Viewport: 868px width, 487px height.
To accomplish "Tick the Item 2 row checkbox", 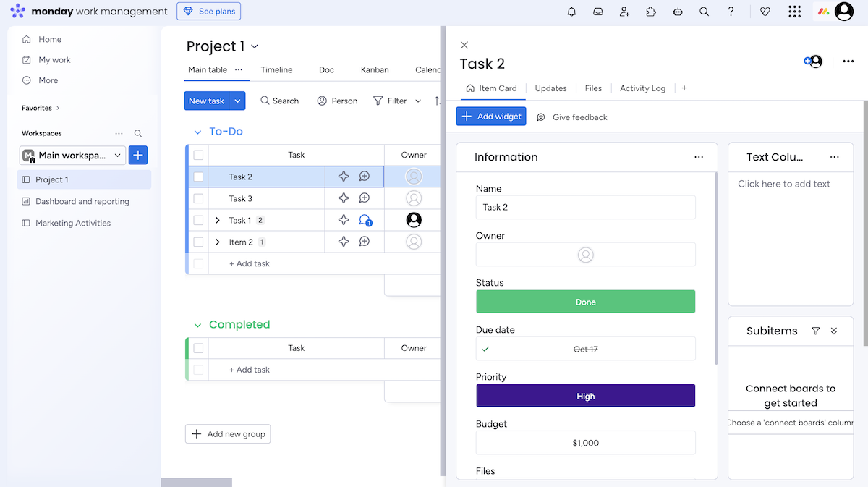I will (198, 242).
